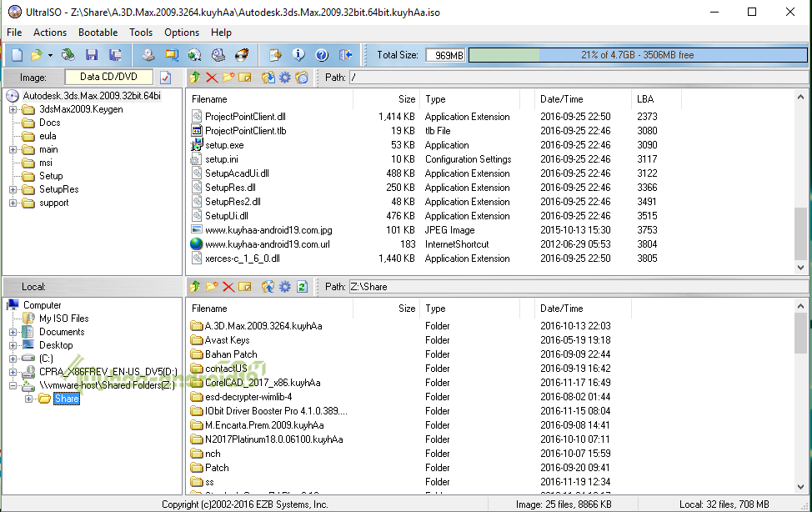Click the blue Info toolbar icon
The image size is (812, 512).
(298, 55)
